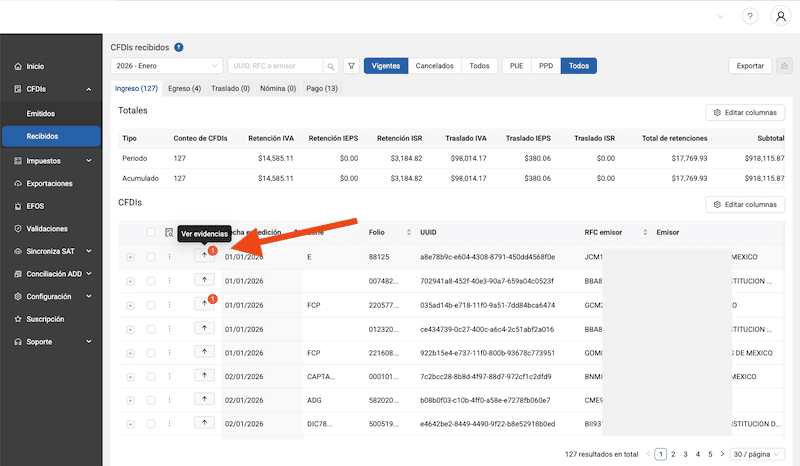Viewport: 800px width, 466px height.
Task: Toggle the select-all checkbox in table header
Action: point(151,232)
